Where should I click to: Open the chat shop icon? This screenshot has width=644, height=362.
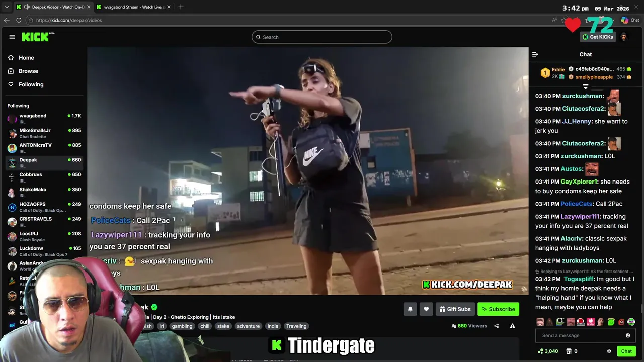tap(569, 351)
